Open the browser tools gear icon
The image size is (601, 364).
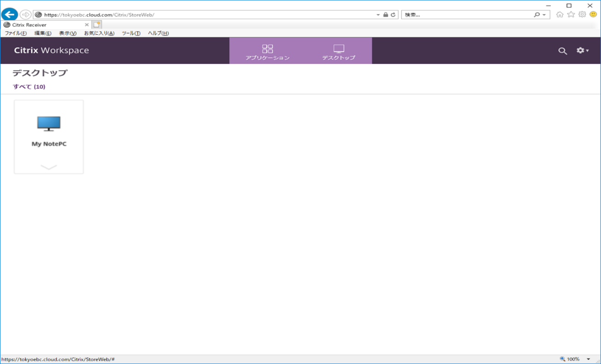point(582,15)
